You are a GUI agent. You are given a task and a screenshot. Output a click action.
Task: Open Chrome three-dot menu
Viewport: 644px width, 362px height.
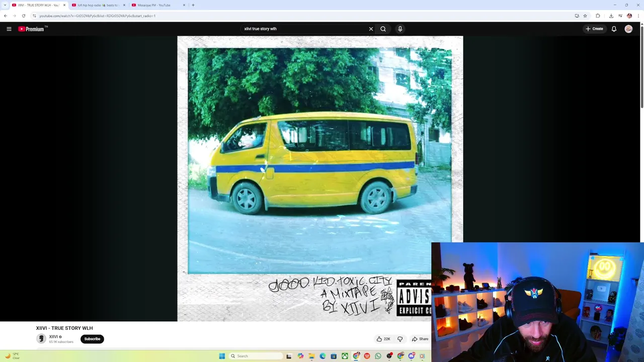point(638,16)
